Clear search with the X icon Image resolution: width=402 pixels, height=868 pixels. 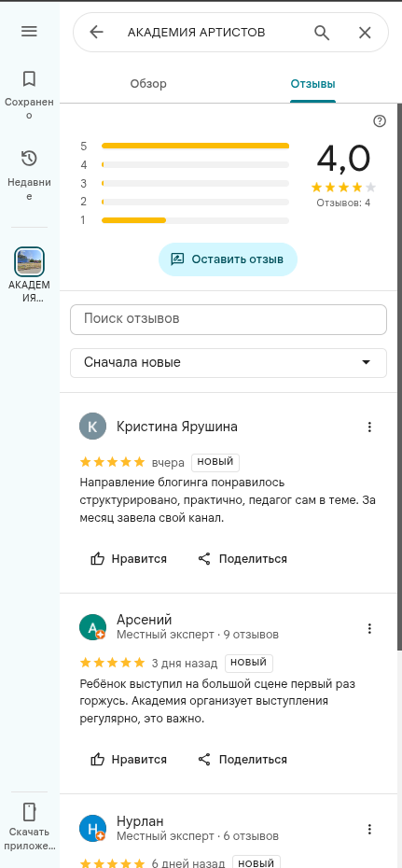365,33
